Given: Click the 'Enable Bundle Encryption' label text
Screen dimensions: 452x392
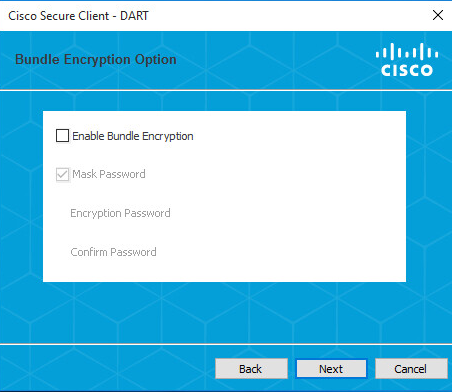Looking at the screenshot, I should click(x=133, y=136).
